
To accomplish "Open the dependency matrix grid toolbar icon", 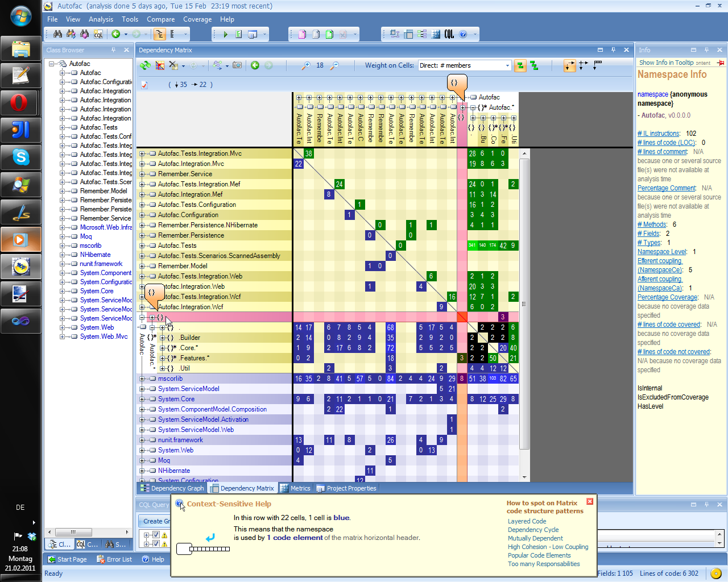I will pos(408,34).
